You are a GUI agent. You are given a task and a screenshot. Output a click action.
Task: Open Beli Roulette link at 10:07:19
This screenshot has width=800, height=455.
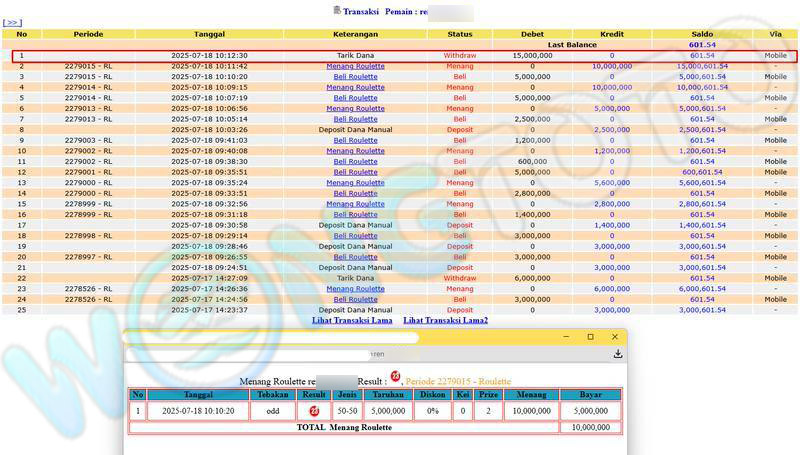click(x=355, y=98)
